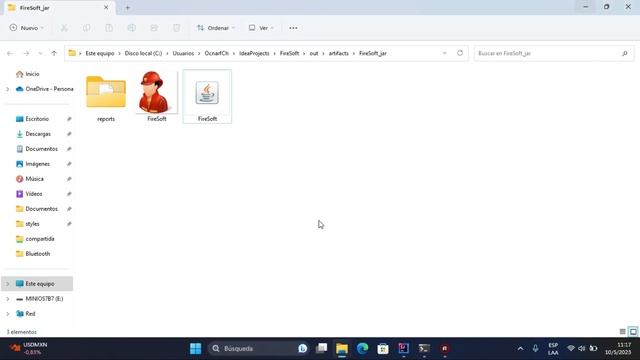
Task: Click the Delete trash icon in toolbar
Action: (176, 28)
